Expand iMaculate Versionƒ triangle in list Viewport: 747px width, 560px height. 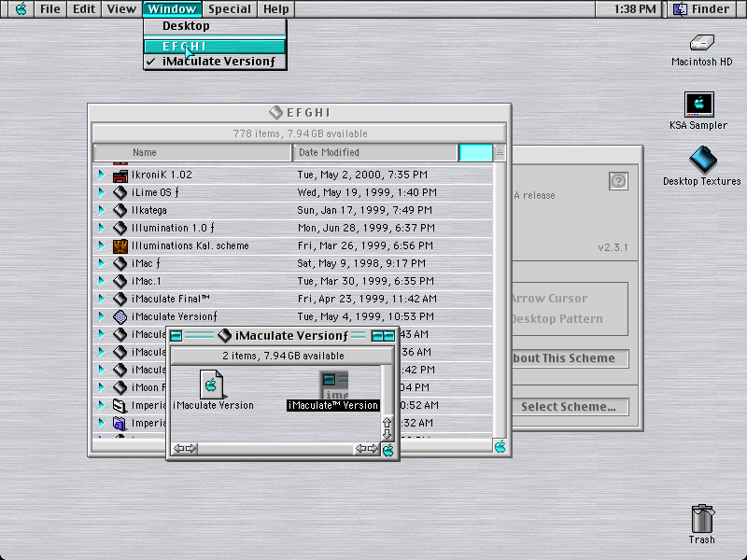[101, 316]
